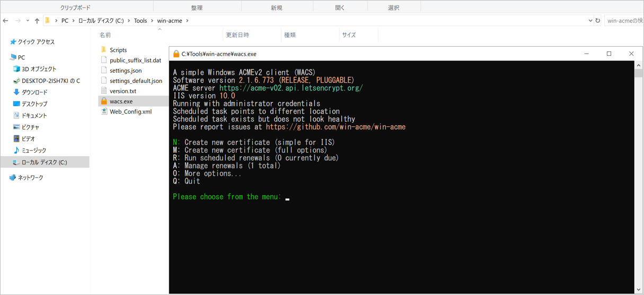Screen dimensions: 644x295
Task: Select Tools in the address breadcrumb
Action: (x=140, y=21)
